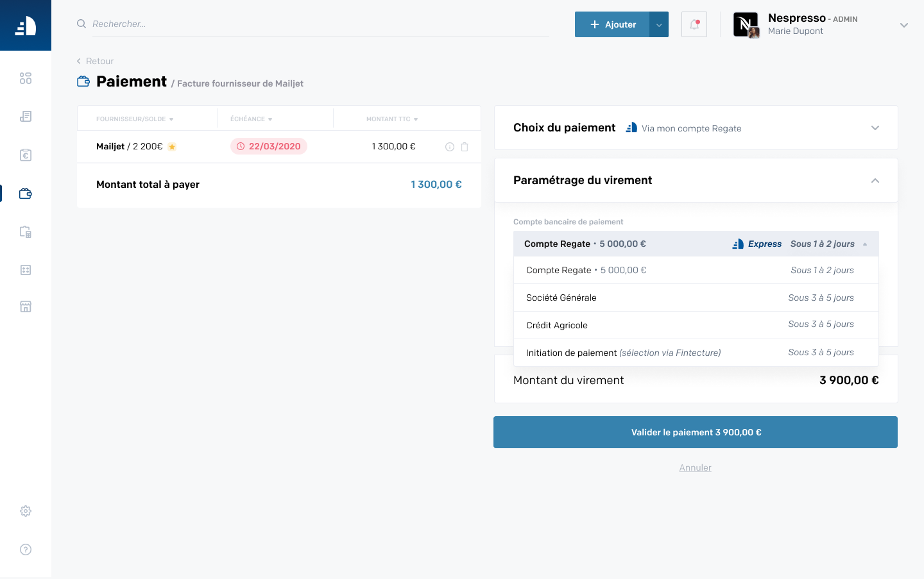
Task: Click the Regate logo in sidebar
Action: (25, 26)
